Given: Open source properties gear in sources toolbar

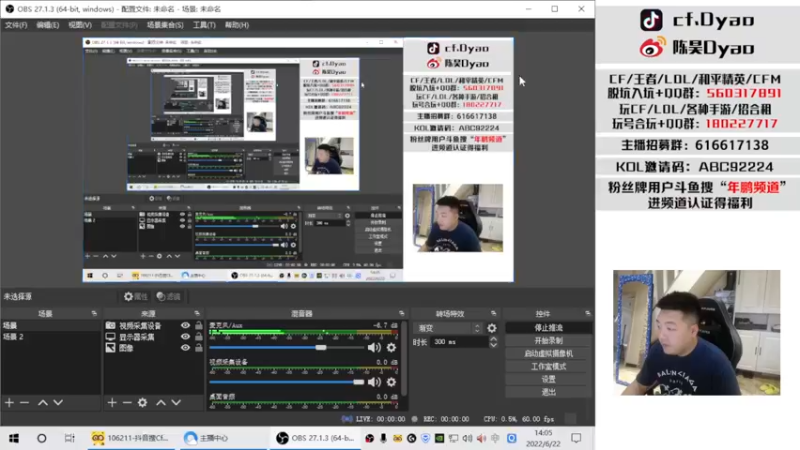Looking at the screenshot, I should click(142, 403).
